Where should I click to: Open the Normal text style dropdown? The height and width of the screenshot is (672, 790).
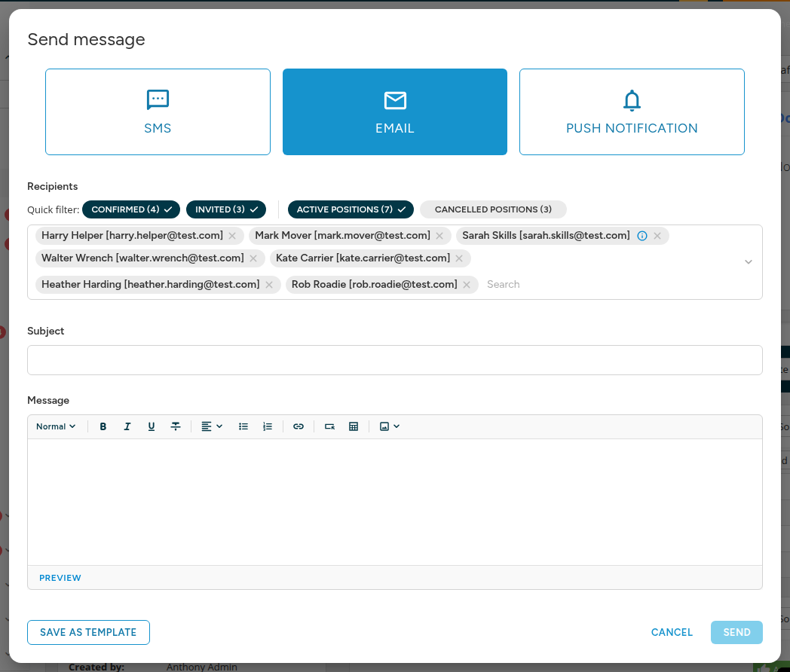pos(56,426)
